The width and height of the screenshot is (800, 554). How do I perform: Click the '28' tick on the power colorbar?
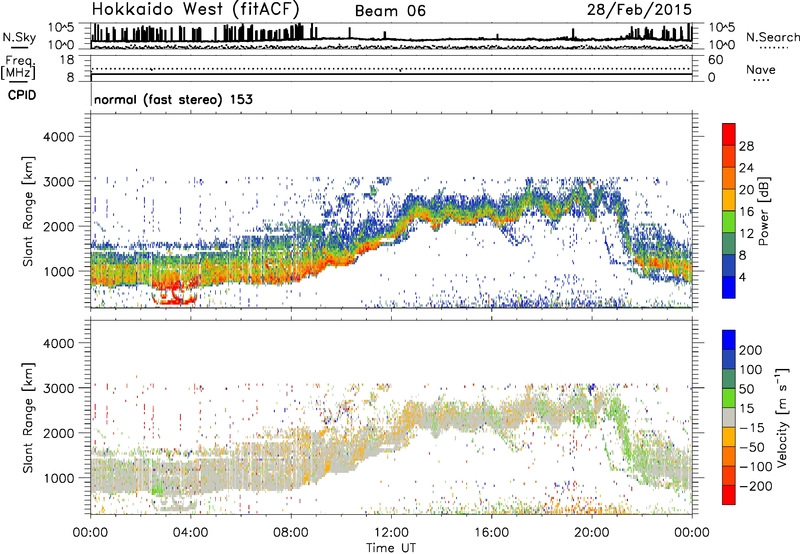click(746, 146)
